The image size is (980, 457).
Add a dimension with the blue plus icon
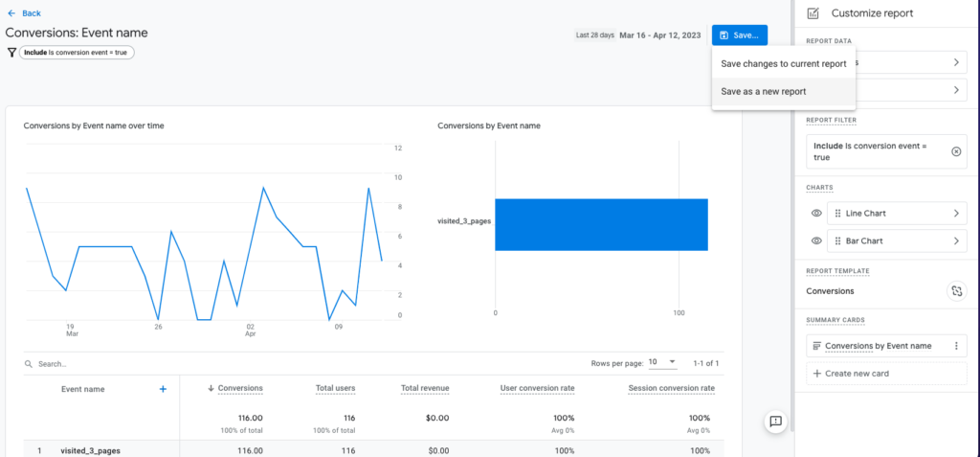coord(163,389)
